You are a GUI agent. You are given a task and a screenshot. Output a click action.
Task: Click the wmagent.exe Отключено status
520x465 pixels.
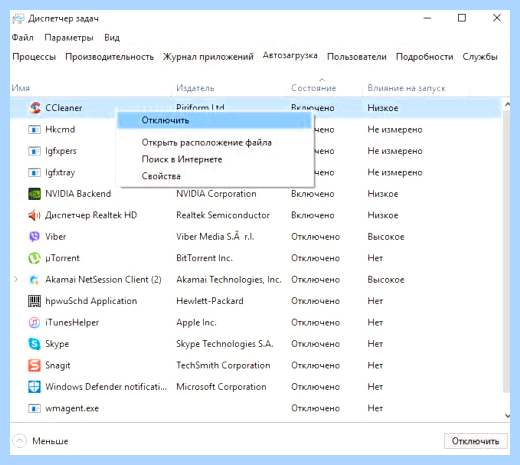click(315, 408)
